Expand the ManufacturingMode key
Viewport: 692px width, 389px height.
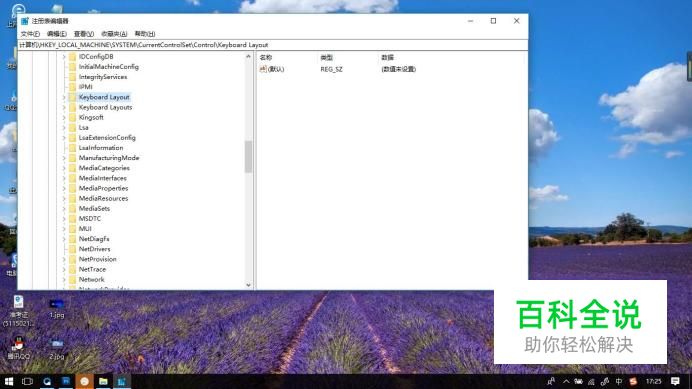click(x=64, y=158)
